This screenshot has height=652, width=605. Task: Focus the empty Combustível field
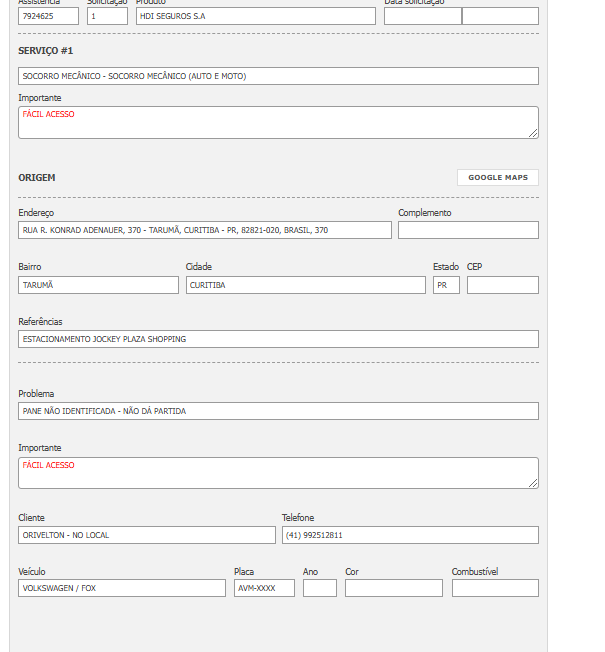[x=495, y=588]
